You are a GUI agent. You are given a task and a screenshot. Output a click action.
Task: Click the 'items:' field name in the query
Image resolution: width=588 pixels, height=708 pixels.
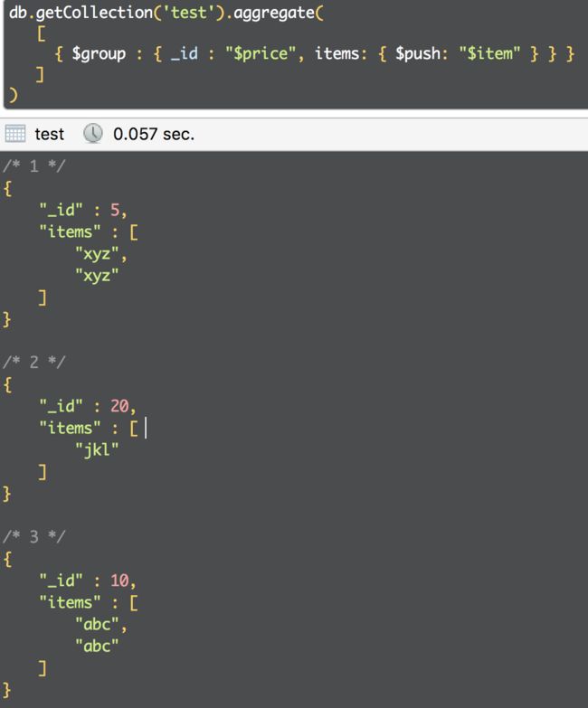pyautogui.click(x=341, y=53)
